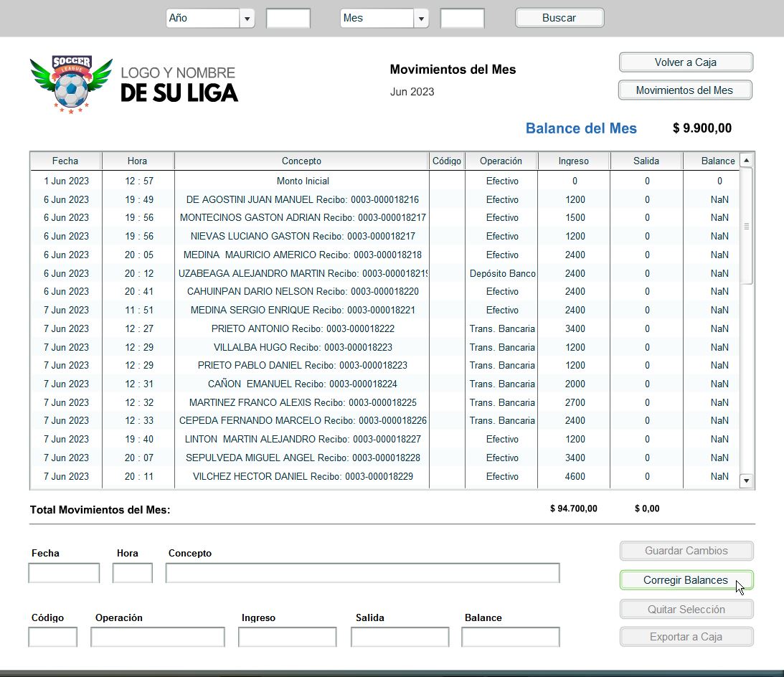
Task: Open the Año dropdown arrow
Action: click(247, 19)
